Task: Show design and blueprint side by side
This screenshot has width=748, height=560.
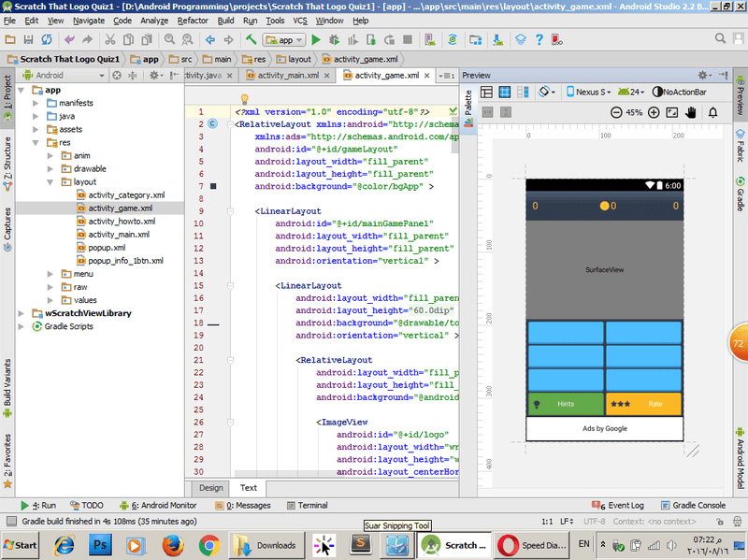Action: click(524, 93)
